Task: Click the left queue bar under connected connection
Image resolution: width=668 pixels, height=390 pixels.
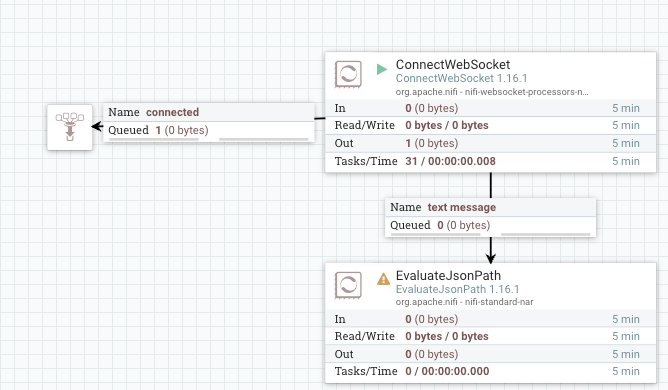Action: (x=154, y=139)
